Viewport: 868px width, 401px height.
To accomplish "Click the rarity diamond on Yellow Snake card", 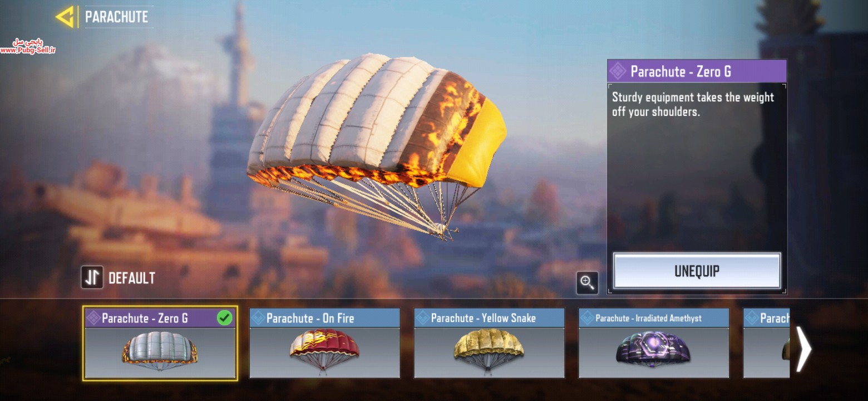I will pyautogui.click(x=422, y=318).
